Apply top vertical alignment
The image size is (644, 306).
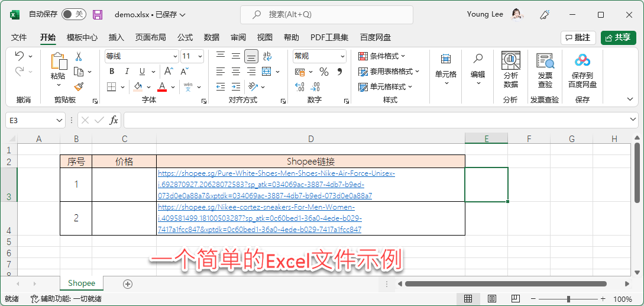click(x=221, y=56)
